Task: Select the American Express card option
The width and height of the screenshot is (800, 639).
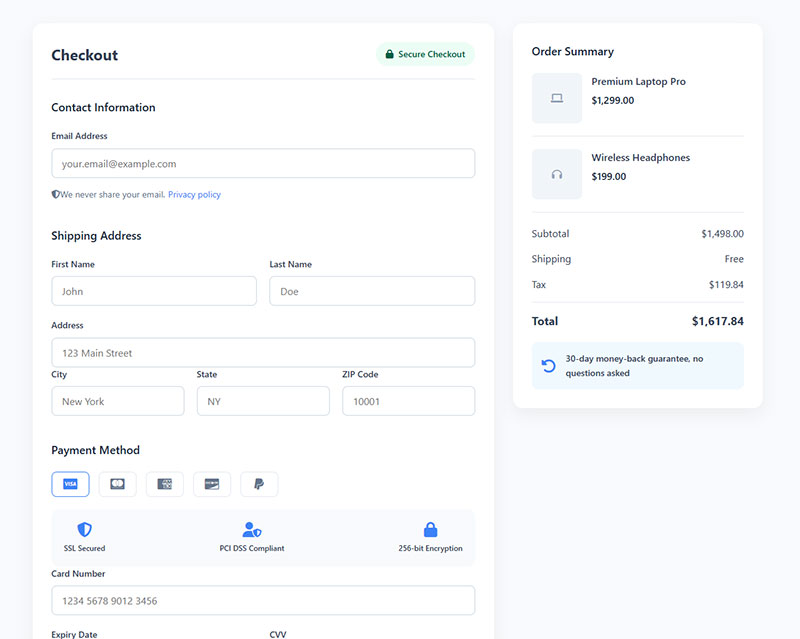Action: (165, 484)
